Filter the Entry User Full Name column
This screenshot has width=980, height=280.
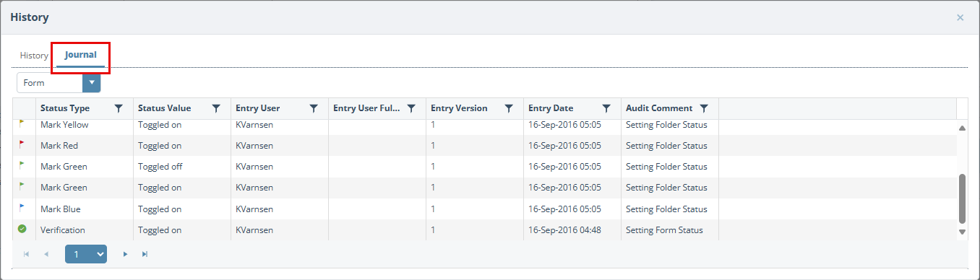[x=411, y=108]
